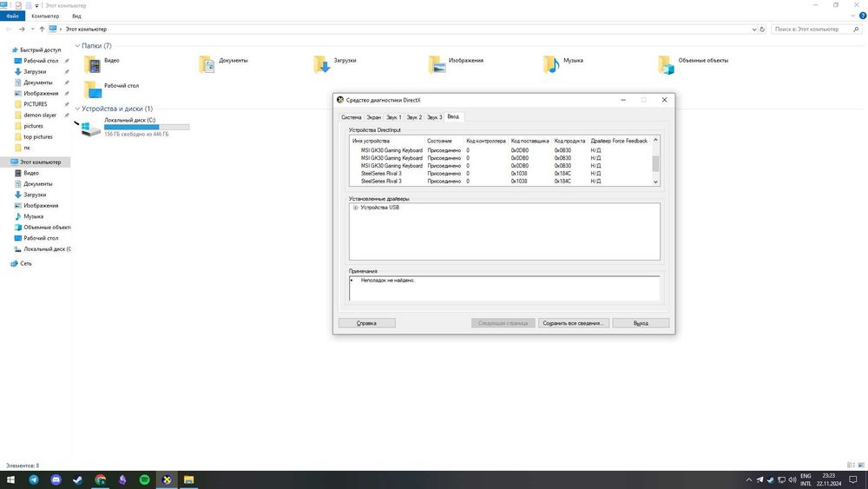Open the quick access toolbar customize dropdown

coord(36,5)
